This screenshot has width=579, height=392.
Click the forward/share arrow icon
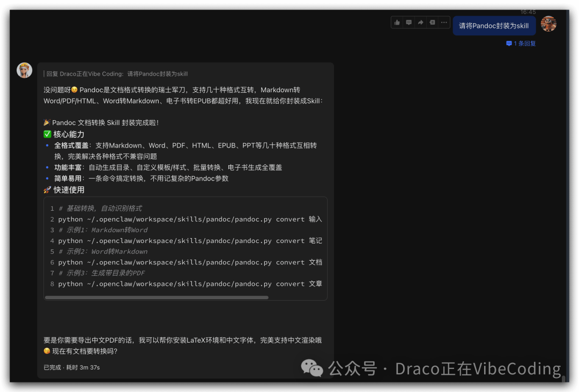420,22
